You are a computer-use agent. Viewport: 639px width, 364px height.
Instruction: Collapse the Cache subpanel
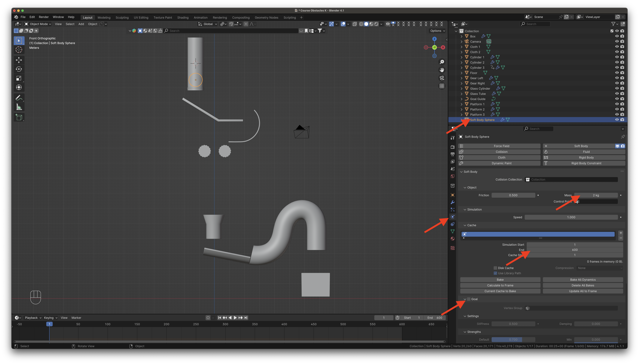pyautogui.click(x=465, y=225)
